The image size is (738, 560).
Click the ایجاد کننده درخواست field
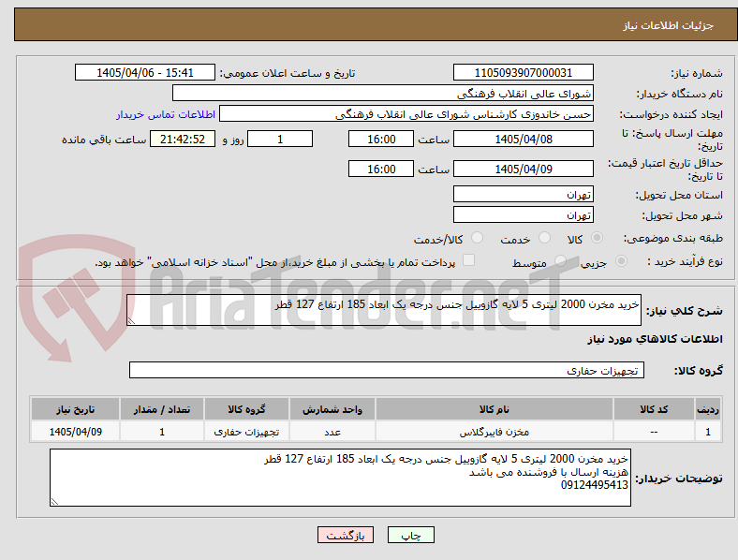tap(406, 114)
